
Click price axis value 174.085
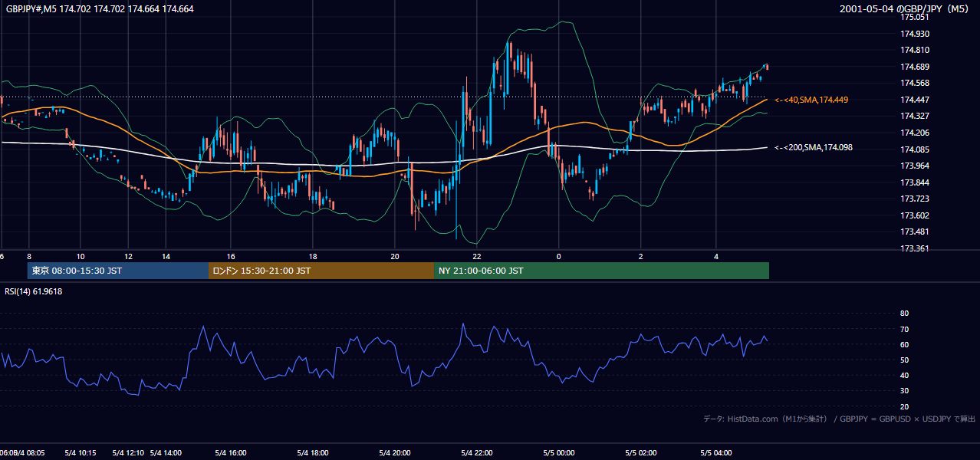click(915, 149)
